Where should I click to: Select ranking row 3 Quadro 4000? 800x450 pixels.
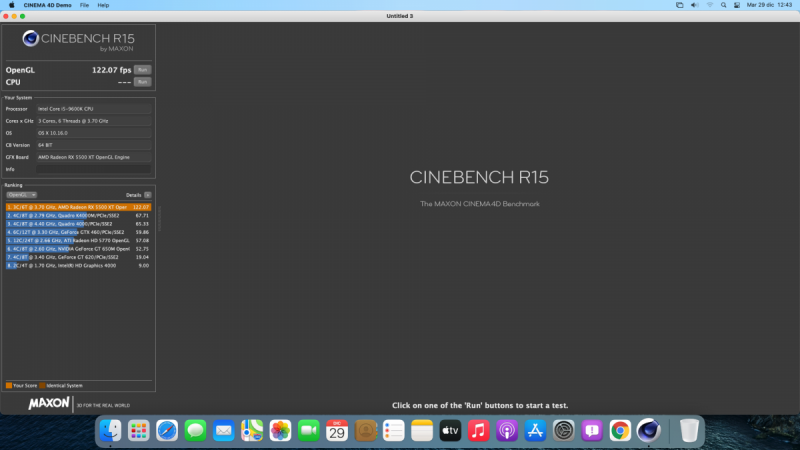tap(78, 224)
